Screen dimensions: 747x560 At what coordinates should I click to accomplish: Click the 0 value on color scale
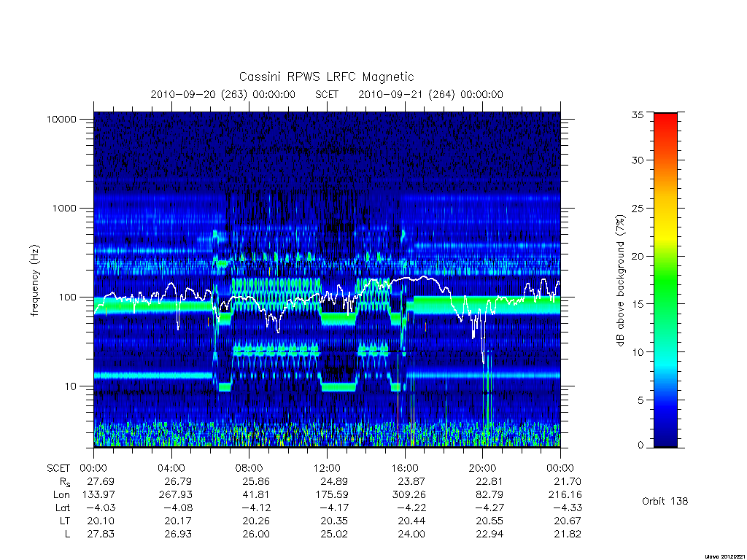tap(640, 445)
